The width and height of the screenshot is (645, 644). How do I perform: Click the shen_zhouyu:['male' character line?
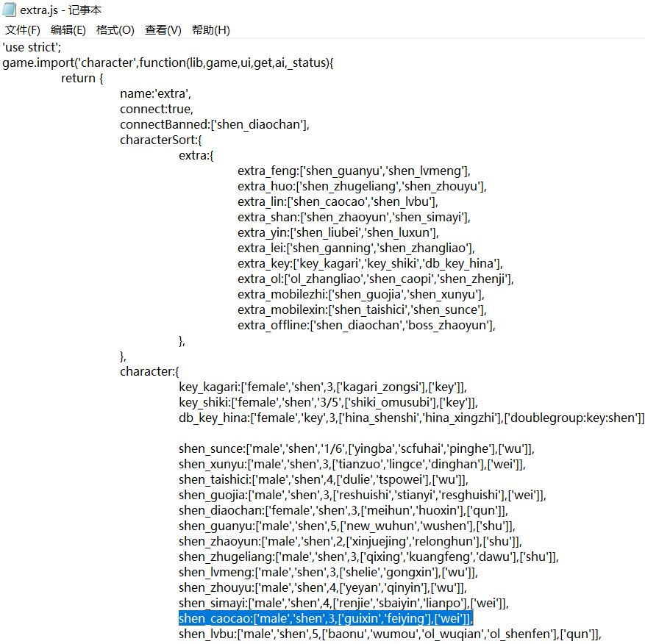(x=323, y=587)
